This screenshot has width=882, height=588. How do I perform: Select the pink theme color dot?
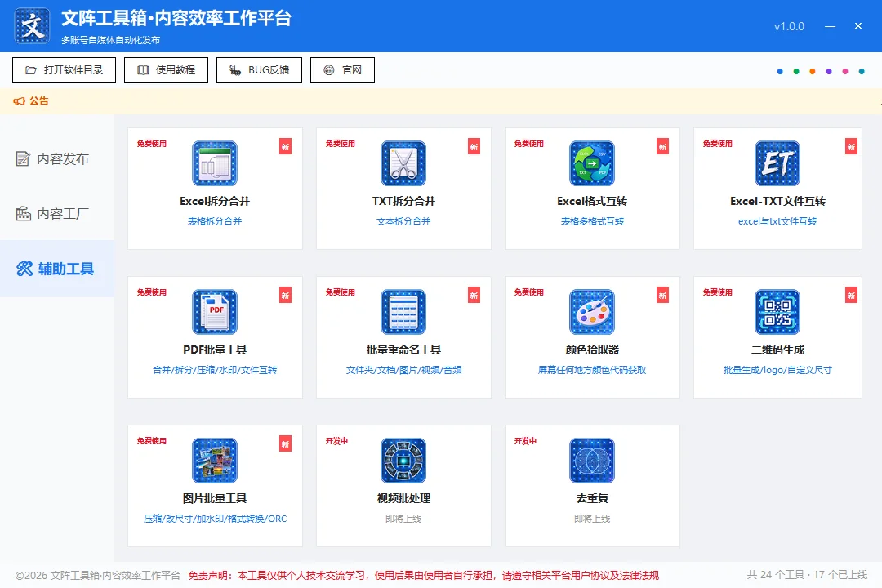click(x=845, y=72)
